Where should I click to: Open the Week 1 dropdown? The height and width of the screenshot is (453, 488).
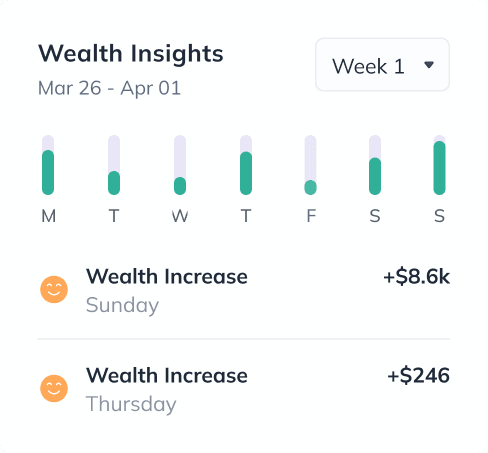pyautogui.click(x=382, y=65)
